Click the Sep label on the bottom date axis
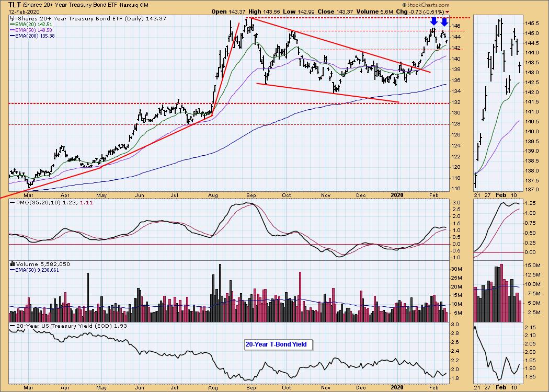Image resolution: width=549 pixels, height=392 pixels. pyautogui.click(x=251, y=388)
